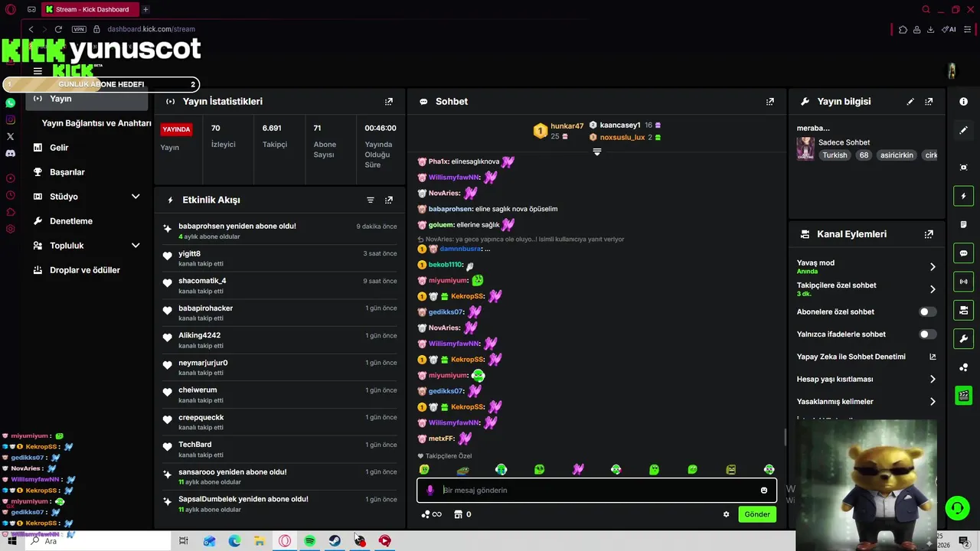The width and height of the screenshot is (980, 551).
Task: Open Takipçilere özel sohbet settings arrow
Action: [x=933, y=289]
